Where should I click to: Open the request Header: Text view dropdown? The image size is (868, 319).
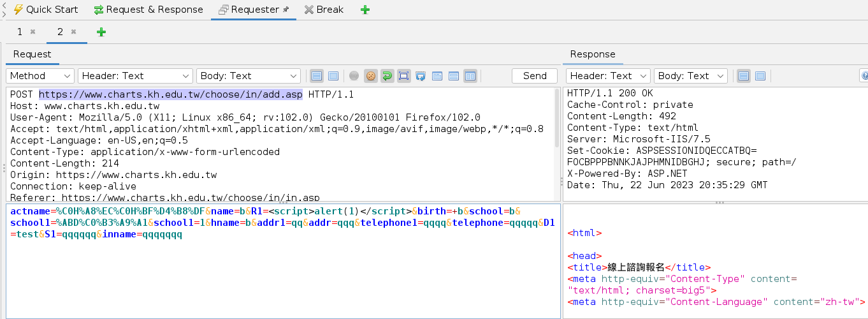pyautogui.click(x=135, y=76)
